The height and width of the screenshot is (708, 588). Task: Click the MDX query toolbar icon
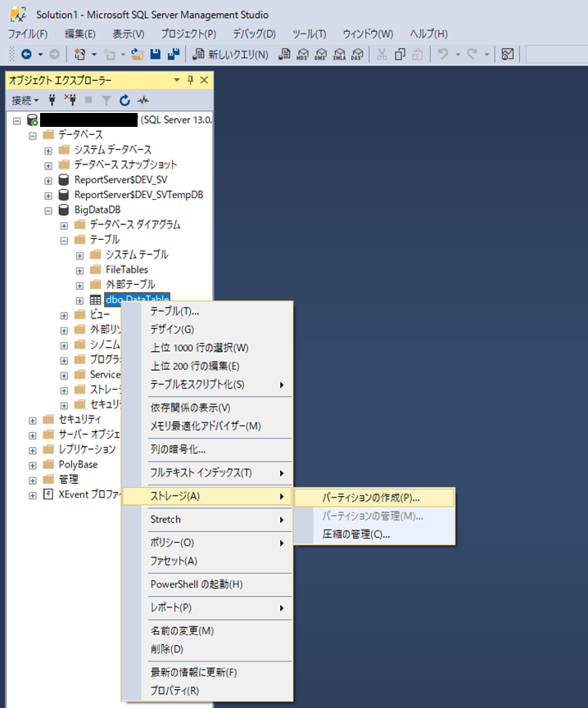[x=302, y=55]
